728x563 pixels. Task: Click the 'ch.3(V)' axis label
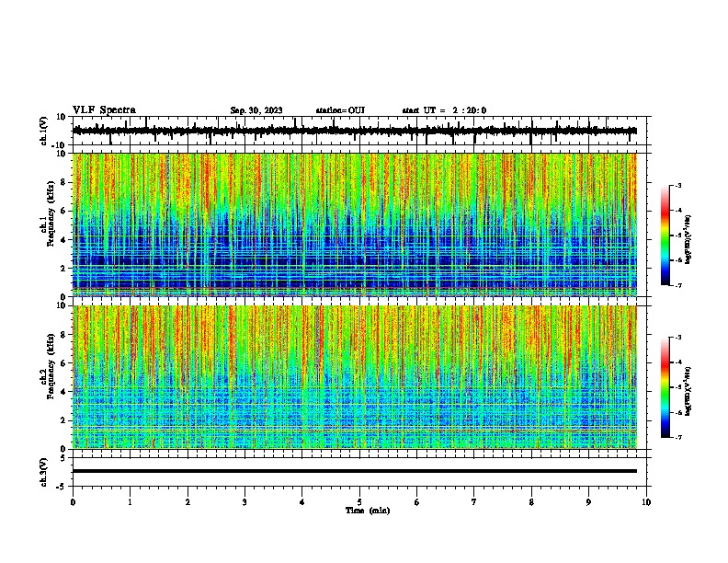[44, 472]
